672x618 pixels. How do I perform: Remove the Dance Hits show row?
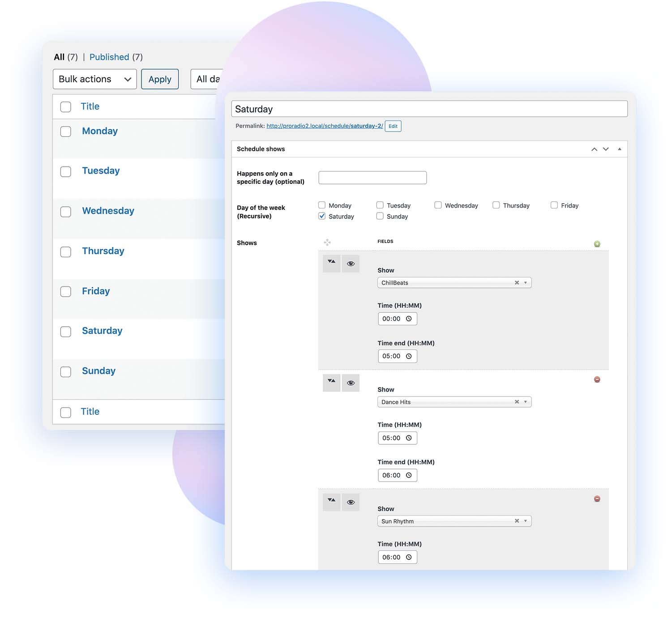tap(597, 379)
